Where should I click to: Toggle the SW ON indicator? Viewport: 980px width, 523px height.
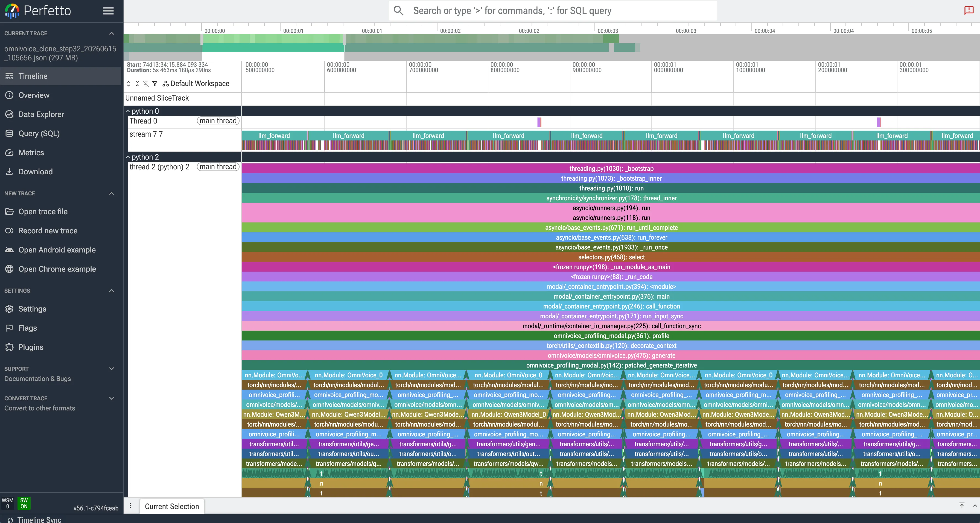[x=24, y=503]
